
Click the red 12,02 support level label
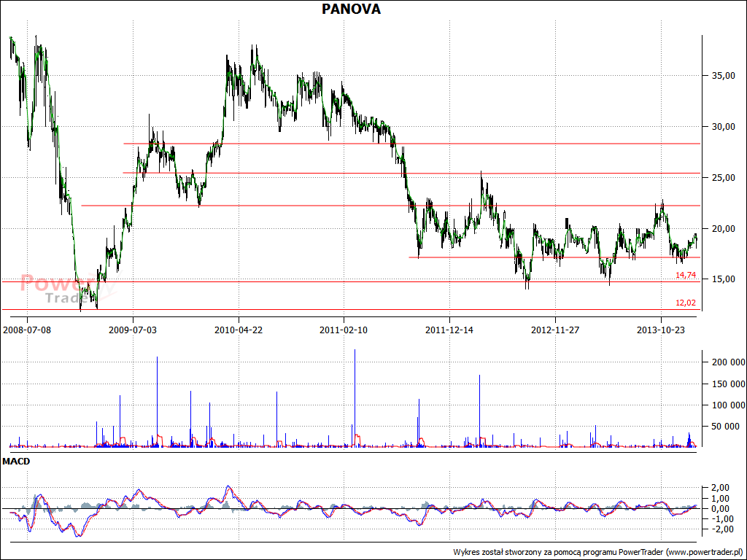[x=686, y=303]
